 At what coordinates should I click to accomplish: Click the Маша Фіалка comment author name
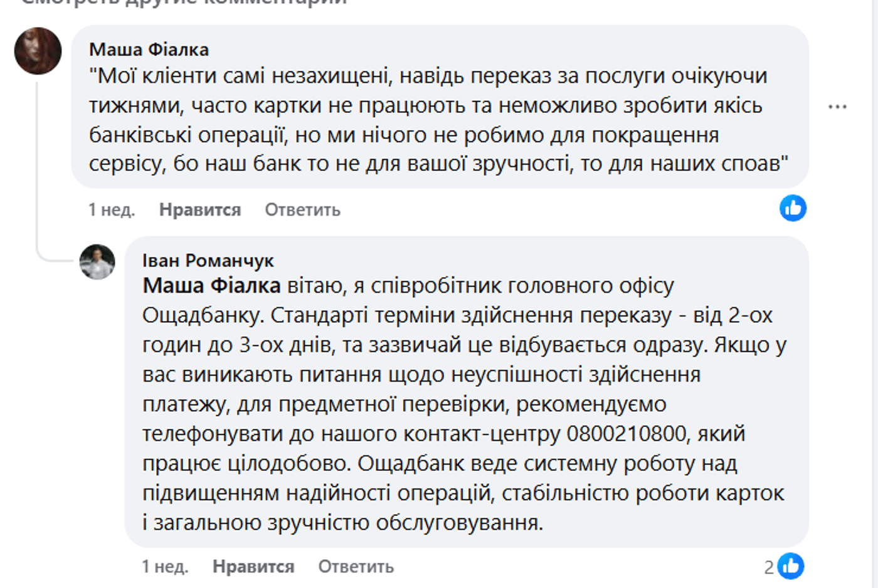click(x=149, y=50)
